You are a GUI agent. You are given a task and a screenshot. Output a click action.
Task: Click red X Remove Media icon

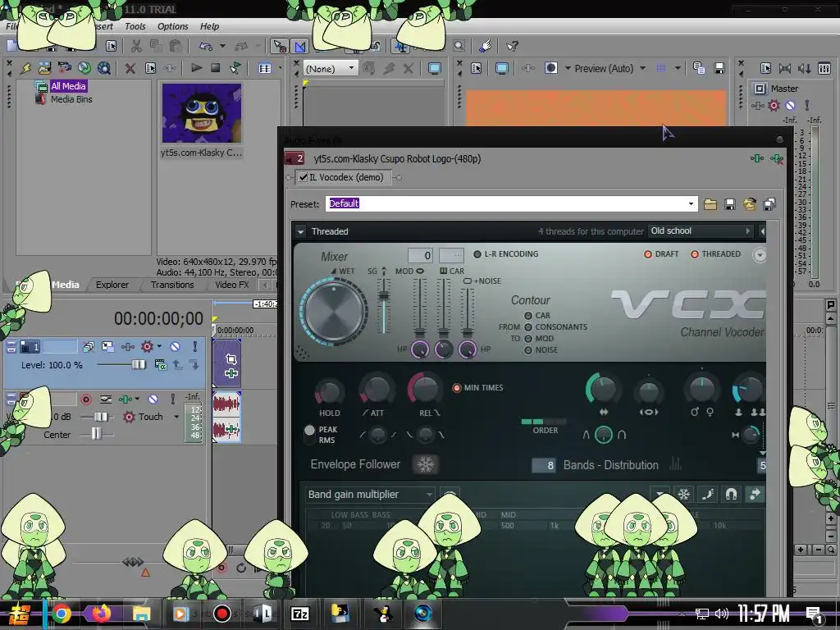130,68
